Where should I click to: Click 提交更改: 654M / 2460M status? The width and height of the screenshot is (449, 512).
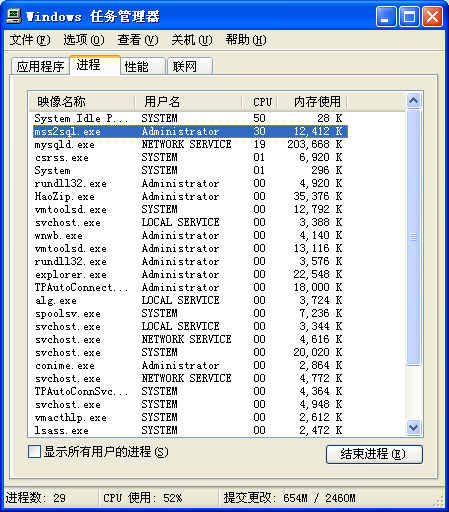(x=289, y=498)
